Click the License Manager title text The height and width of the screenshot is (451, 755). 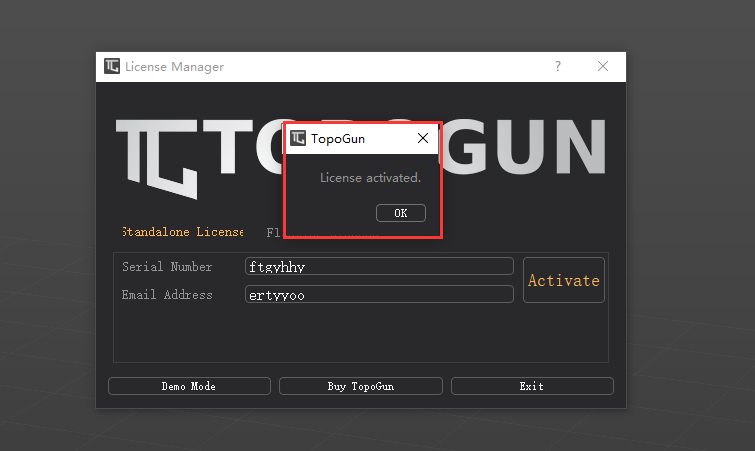point(174,67)
